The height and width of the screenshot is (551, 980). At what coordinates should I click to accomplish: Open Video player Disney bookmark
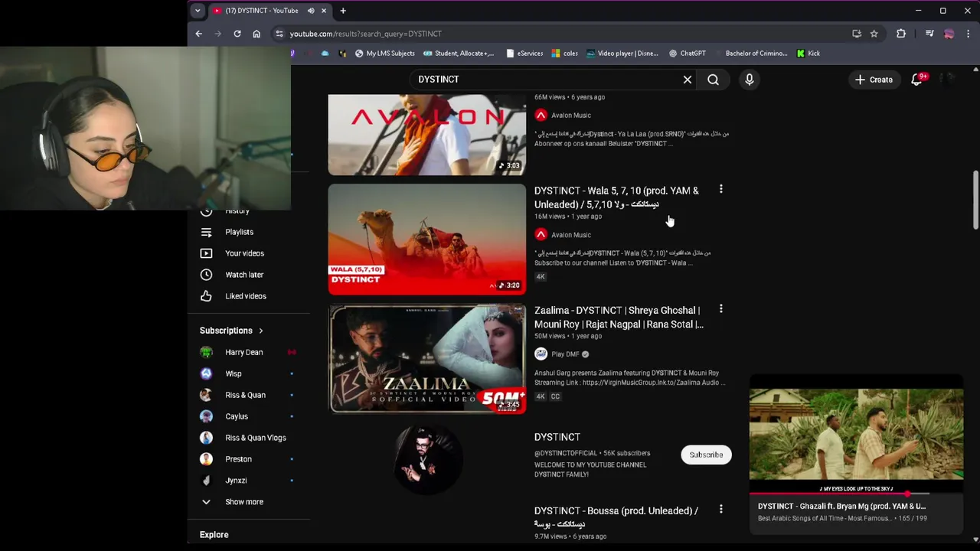tap(622, 54)
